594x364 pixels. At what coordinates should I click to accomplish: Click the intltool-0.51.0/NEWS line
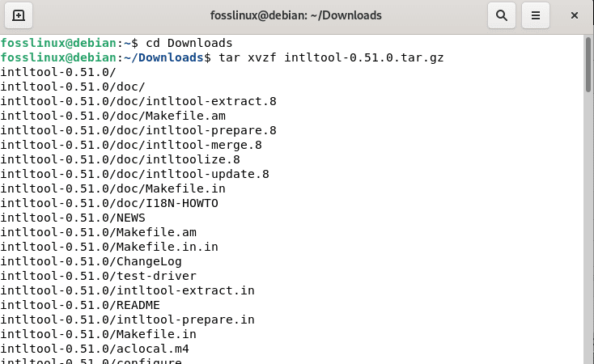73,218
